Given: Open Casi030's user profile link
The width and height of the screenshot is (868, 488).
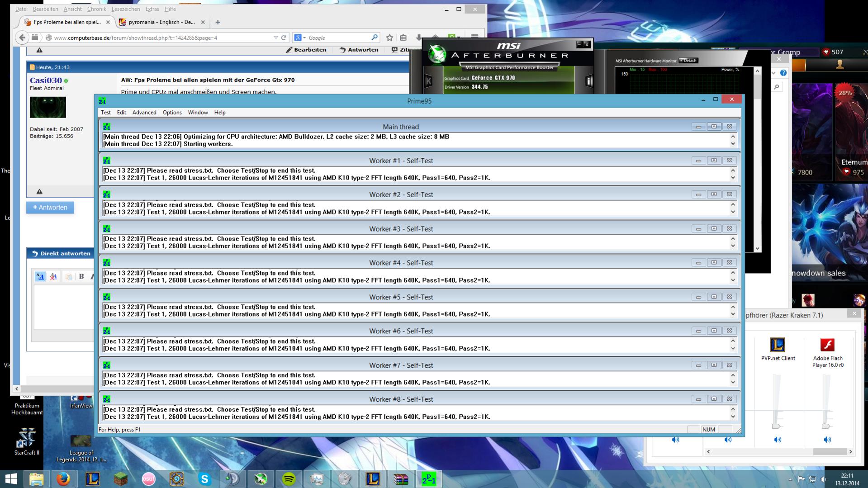Looking at the screenshot, I should (46, 80).
